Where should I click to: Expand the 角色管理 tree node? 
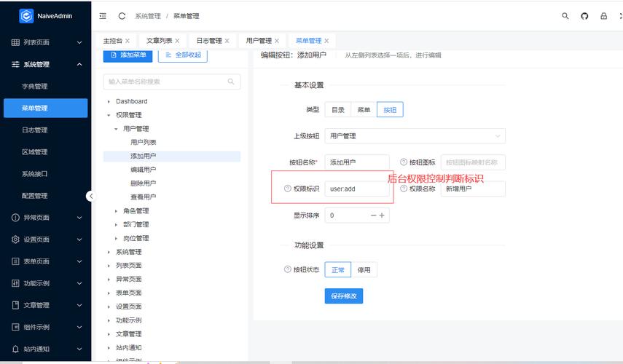pos(116,211)
